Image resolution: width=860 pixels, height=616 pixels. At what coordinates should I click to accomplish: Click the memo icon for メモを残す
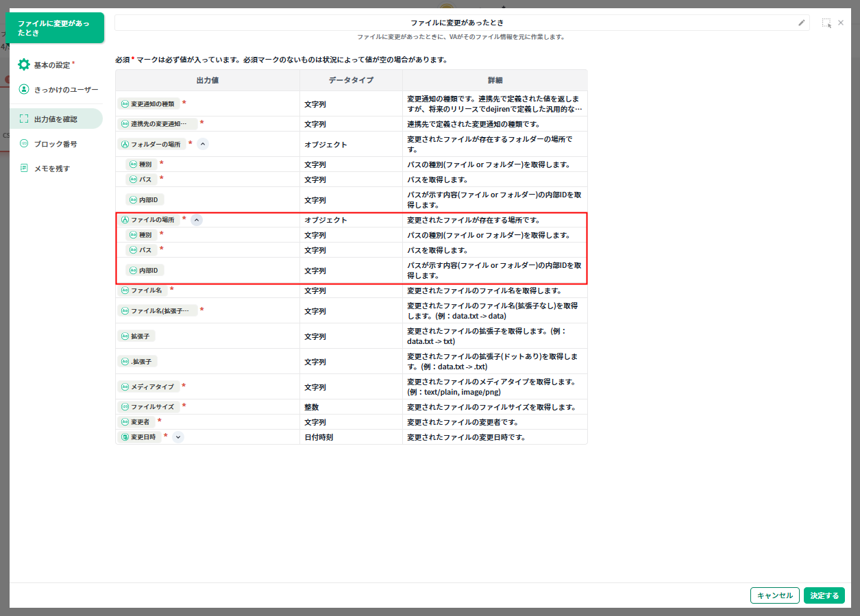(24, 169)
